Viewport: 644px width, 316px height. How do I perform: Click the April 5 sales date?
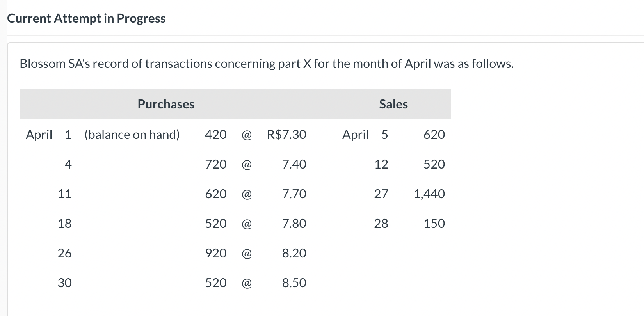365,135
